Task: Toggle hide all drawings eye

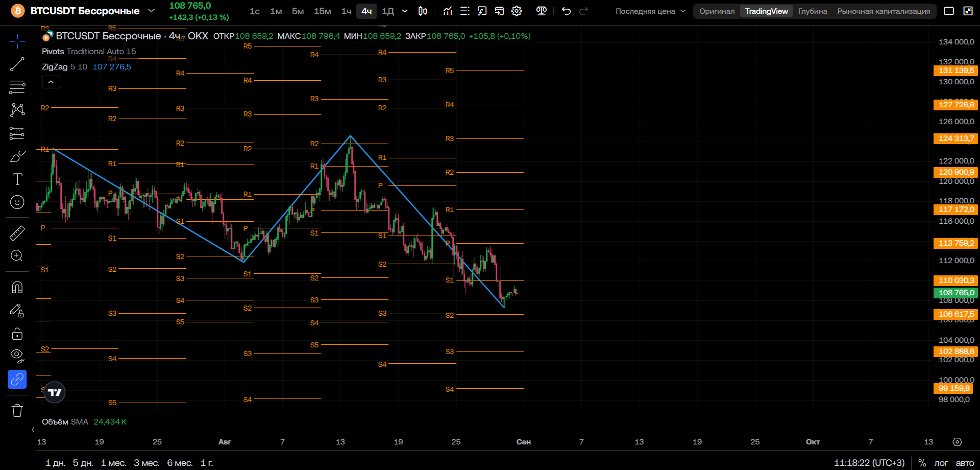Action: 17,356
